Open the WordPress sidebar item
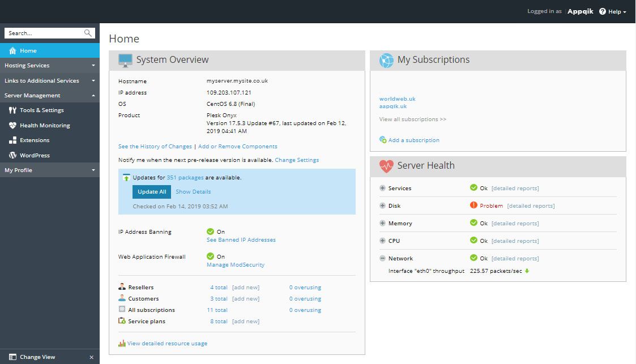The width and height of the screenshot is (636, 364). pyautogui.click(x=34, y=155)
